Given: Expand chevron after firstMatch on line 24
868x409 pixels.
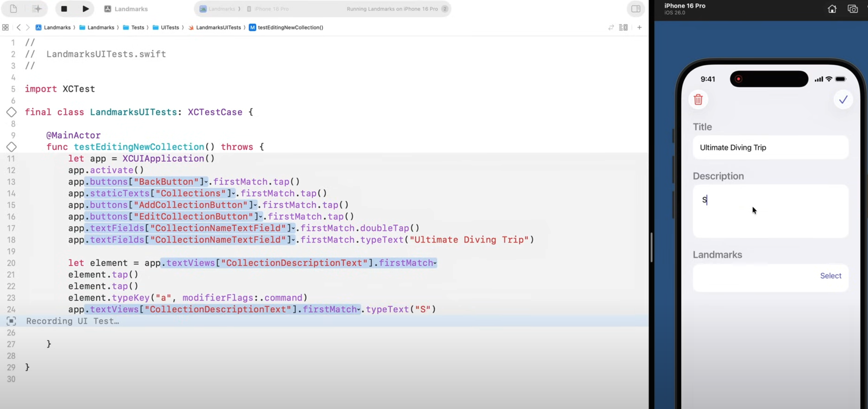Looking at the screenshot, I should (x=358, y=310).
